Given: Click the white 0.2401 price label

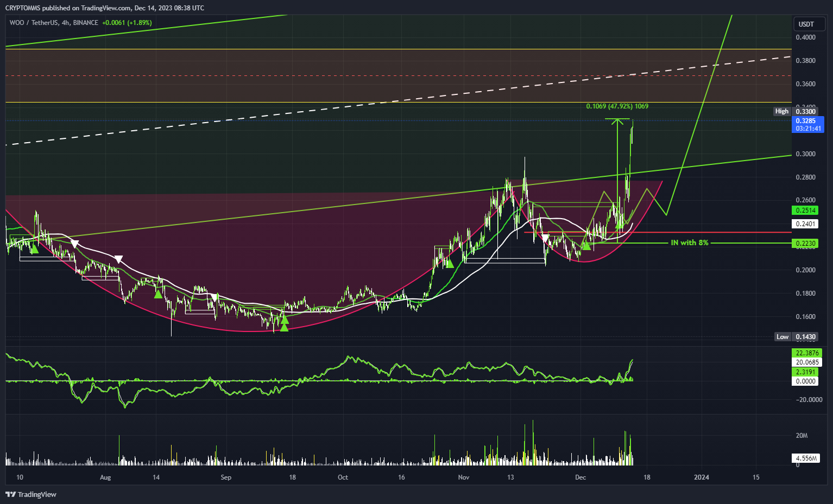Looking at the screenshot, I should pyautogui.click(x=805, y=224).
